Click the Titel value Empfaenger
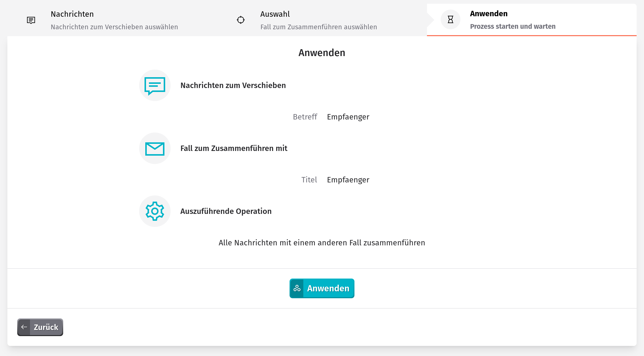 348,180
